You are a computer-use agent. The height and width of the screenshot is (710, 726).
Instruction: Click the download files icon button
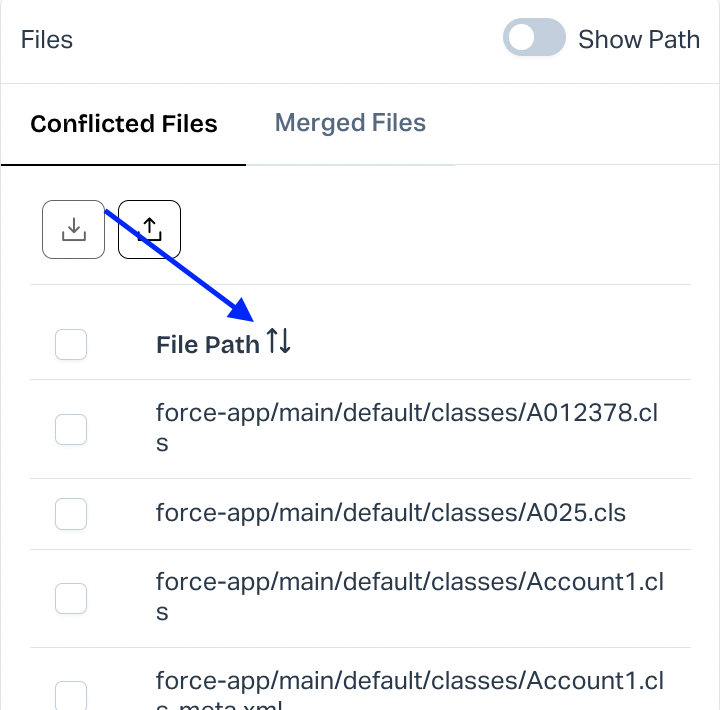[73, 229]
